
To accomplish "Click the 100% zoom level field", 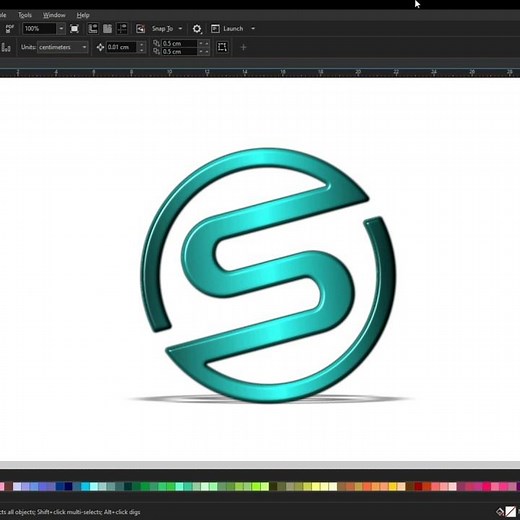I will 40,29.
